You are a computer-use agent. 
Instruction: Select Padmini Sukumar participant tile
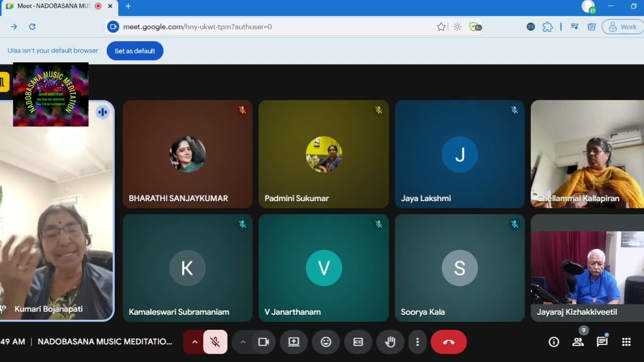click(x=324, y=154)
